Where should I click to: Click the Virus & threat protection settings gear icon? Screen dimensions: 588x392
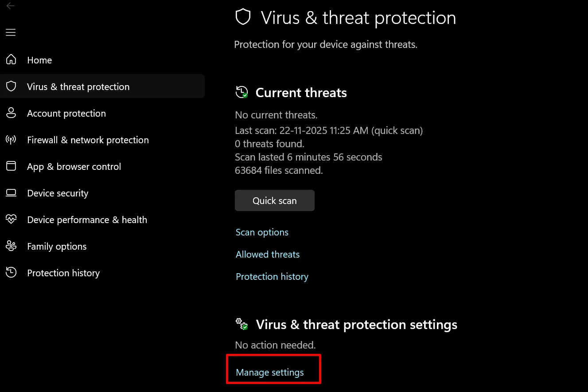241,324
